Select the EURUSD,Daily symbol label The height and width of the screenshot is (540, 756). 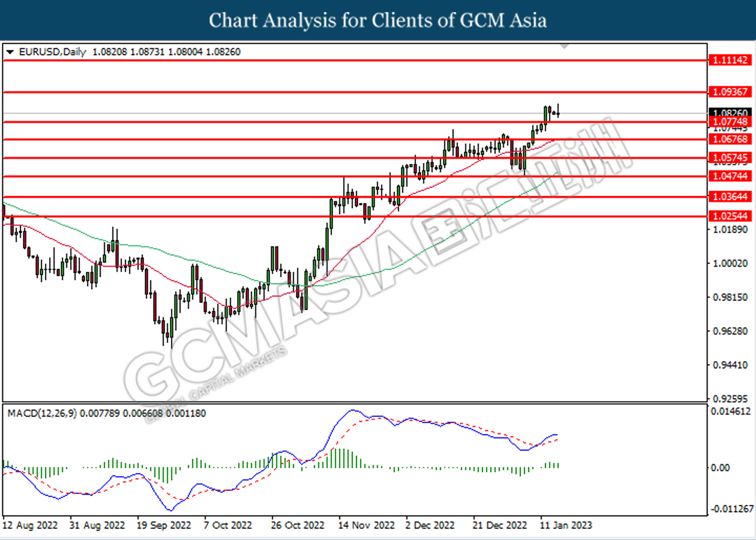pos(52,52)
